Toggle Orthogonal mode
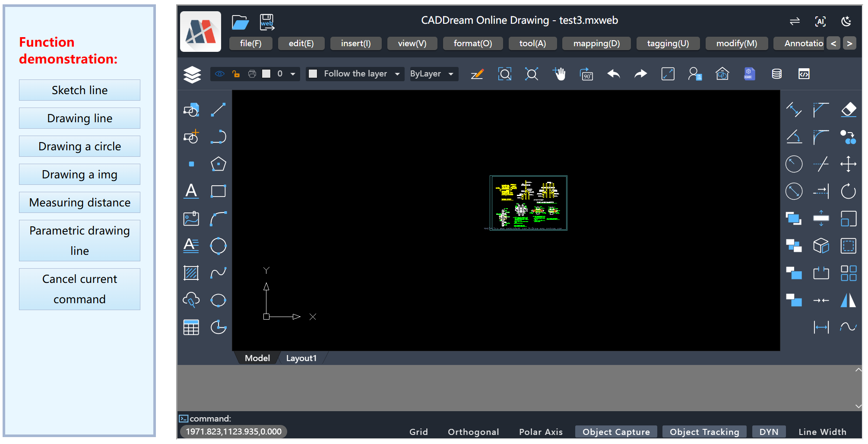The height and width of the screenshot is (444, 868). [473, 432]
